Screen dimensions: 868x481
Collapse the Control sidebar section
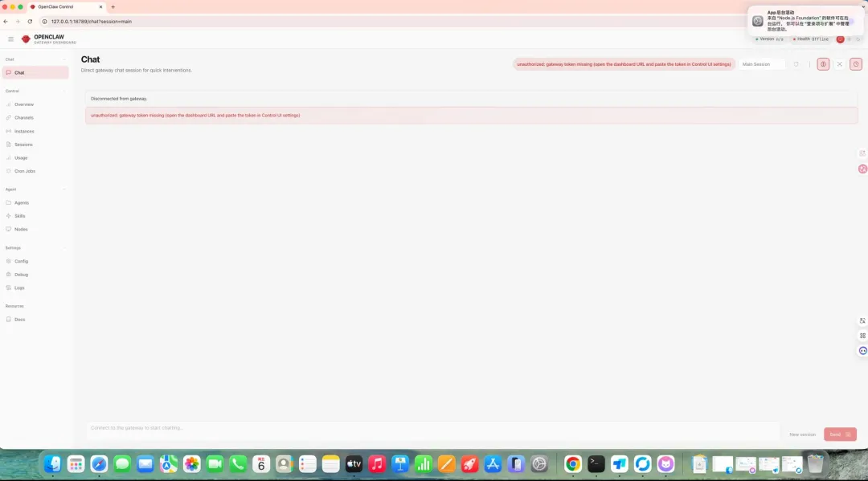tap(35, 91)
